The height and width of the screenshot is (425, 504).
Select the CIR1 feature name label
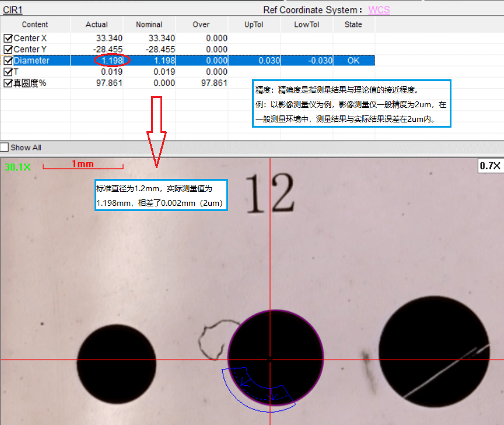click(13, 10)
